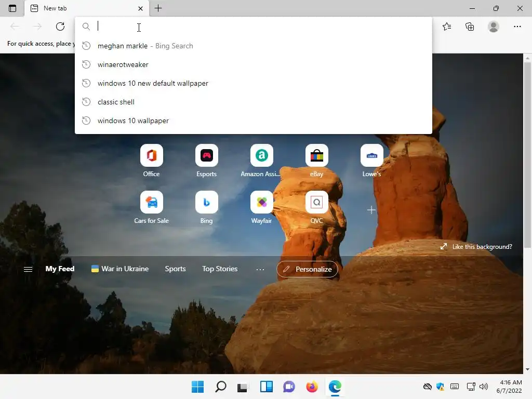The width and height of the screenshot is (532, 399).
Task: Launch Firefox from the taskbar
Action: 312,387
